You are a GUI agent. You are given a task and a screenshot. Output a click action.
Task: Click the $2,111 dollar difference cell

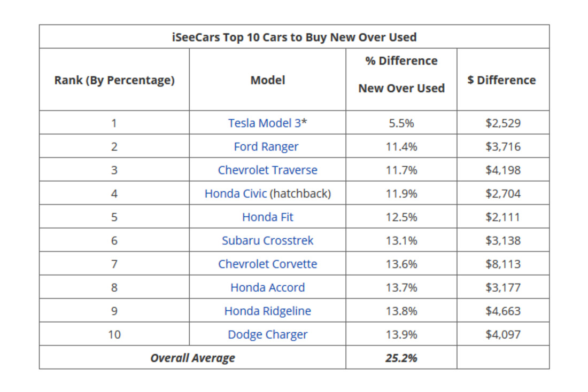coord(503,217)
